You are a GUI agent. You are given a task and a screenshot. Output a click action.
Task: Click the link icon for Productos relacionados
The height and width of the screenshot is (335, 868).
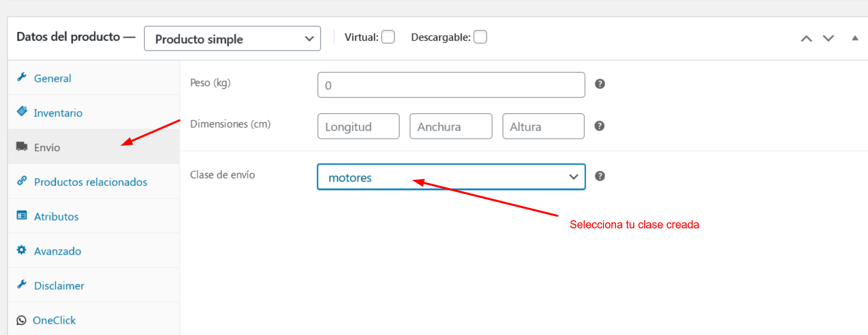(22, 181)
